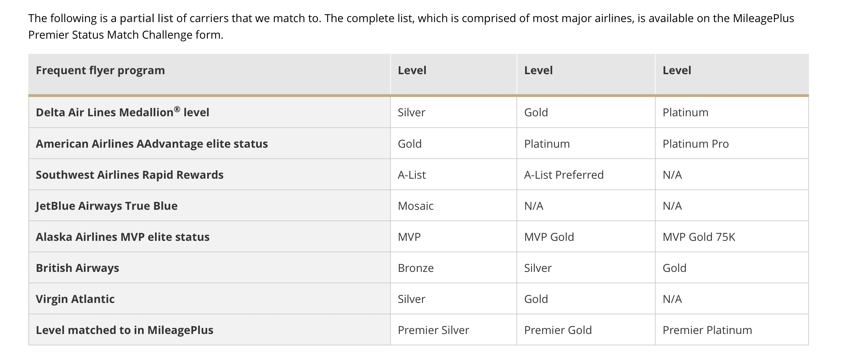Viewport: 868px width, 354px height.
Task: Select the "MVP Gold 75K" cell
Action: pos(699,237)
